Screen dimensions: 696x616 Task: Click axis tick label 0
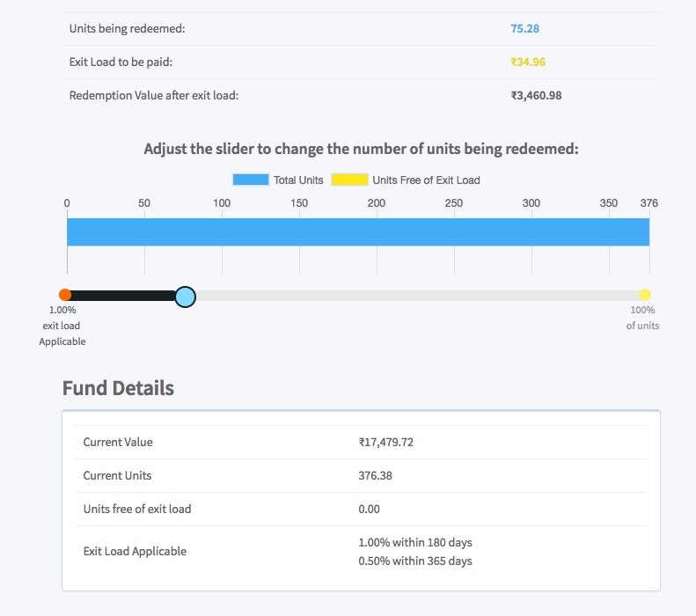coord(67,203)
